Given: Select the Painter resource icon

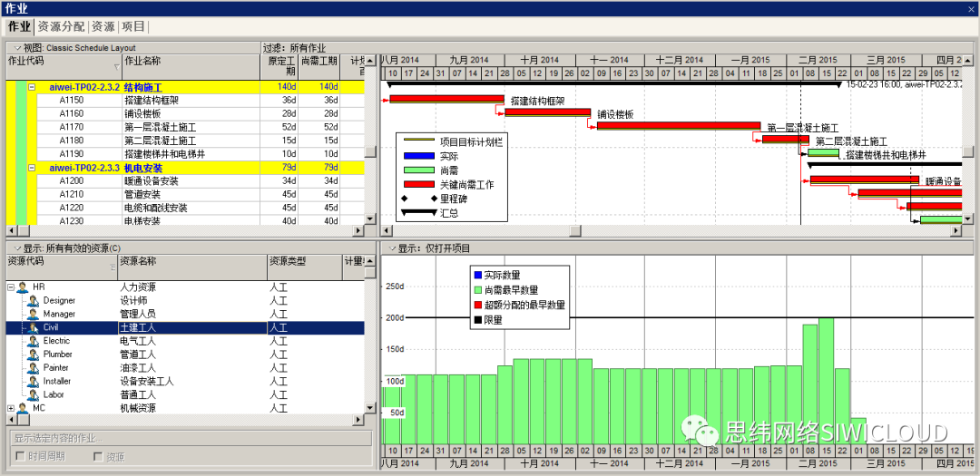Looking at the screenshot, I should (x=34, y=368).
